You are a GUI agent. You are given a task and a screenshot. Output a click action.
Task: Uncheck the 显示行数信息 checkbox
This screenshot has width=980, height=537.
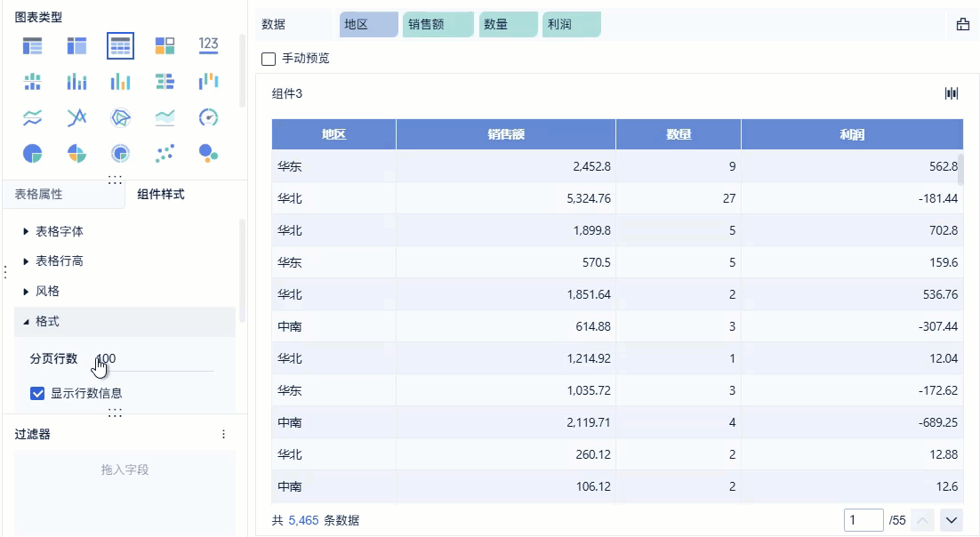[x=37, y=393]
